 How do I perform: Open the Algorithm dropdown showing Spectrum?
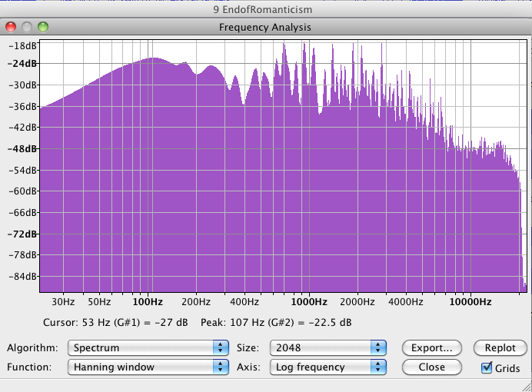pos(148,347)
